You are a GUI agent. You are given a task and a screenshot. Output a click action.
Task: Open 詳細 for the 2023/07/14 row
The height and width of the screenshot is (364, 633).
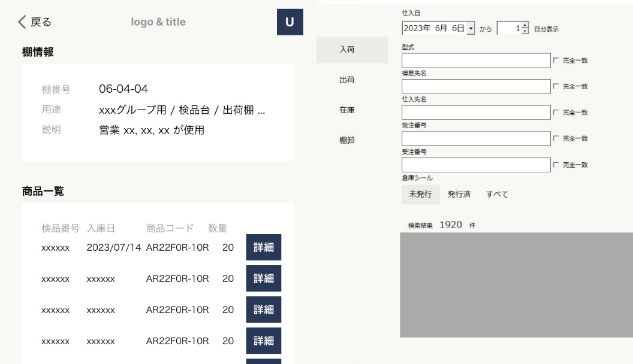[264, 247]
